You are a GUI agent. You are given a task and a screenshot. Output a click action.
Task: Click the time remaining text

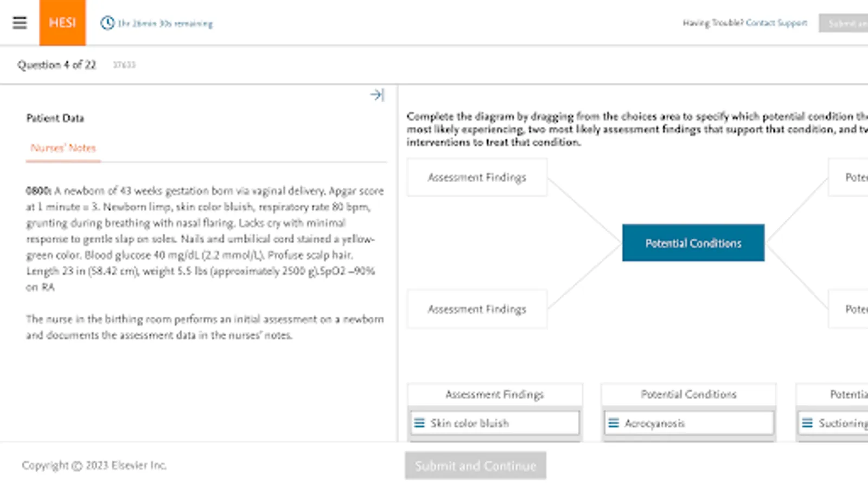click(165, 24)
